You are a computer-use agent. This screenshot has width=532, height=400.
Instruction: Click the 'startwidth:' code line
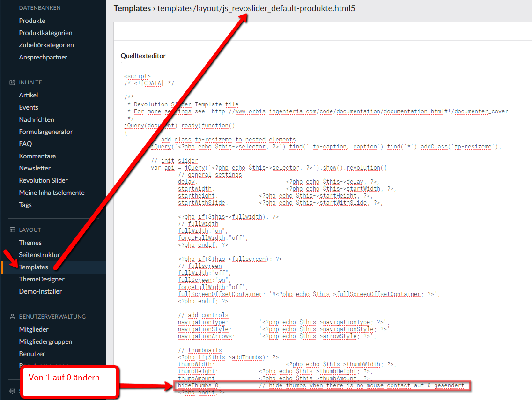click(x=287, y=189)
